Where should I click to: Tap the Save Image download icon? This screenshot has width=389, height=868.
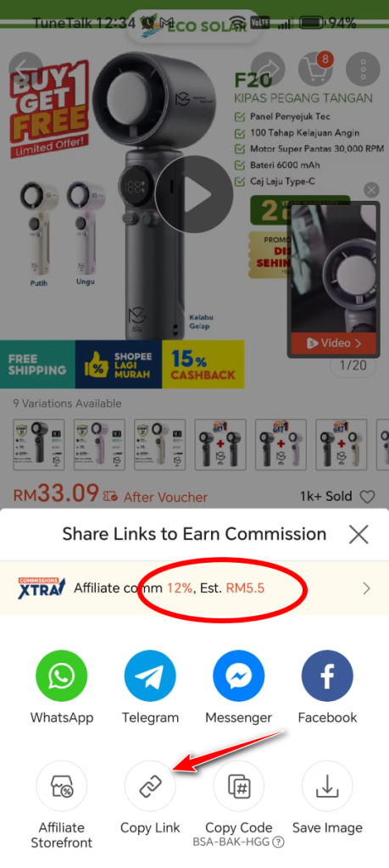327,786
